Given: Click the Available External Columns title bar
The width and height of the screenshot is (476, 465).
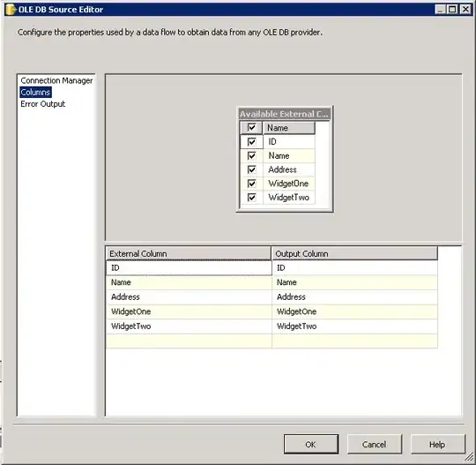Looking at the screenshot, I should coord(285,114).
